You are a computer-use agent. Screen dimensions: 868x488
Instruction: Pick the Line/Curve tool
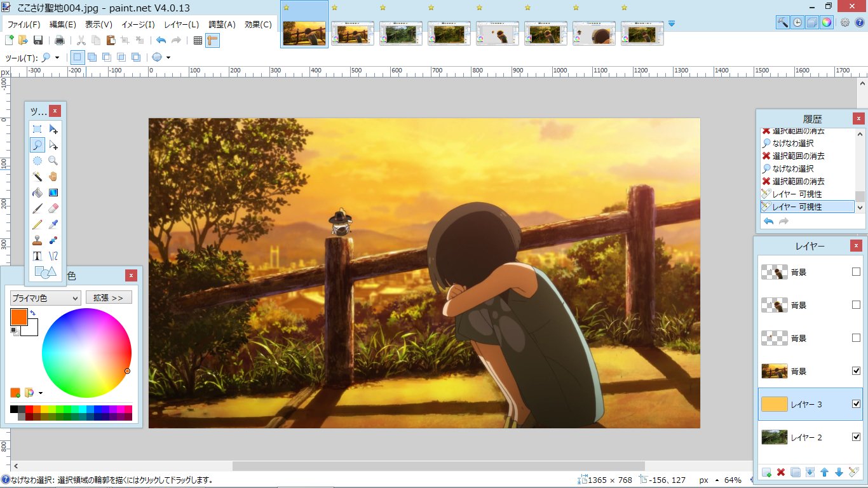(x=53, y=256)
